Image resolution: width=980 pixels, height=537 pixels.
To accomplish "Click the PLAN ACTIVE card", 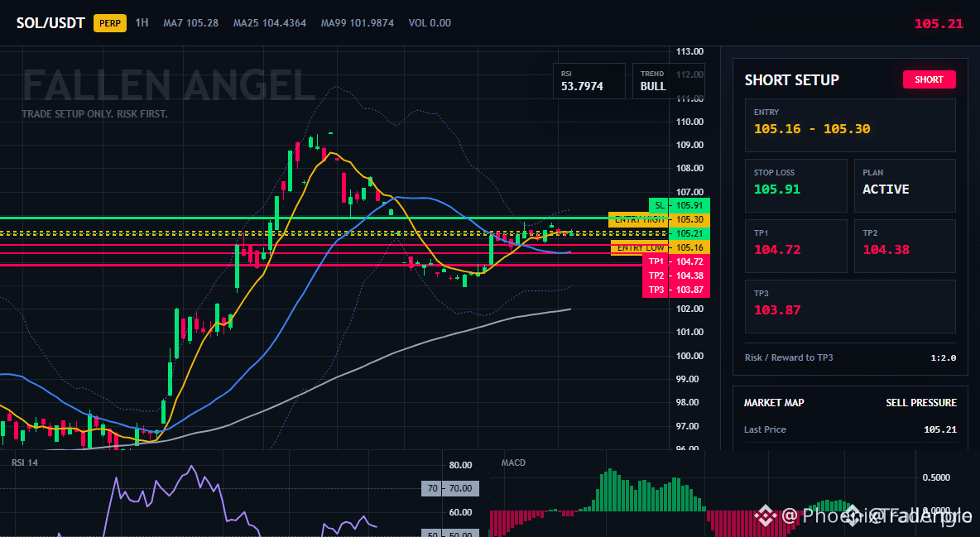I will tap(905, 185).
